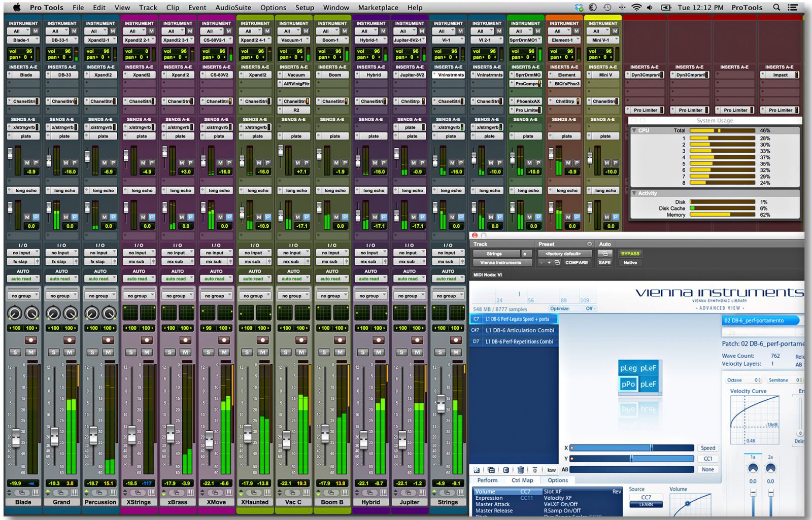Toggle the BYPASS button in plugin header
Screen dimensions: 812x520
(630, 254)
